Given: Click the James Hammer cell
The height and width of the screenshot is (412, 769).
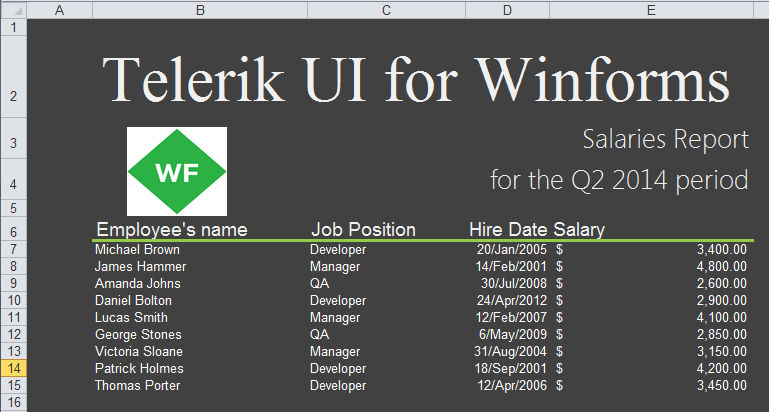Looking at the screenshot, I should pos(140,266).
